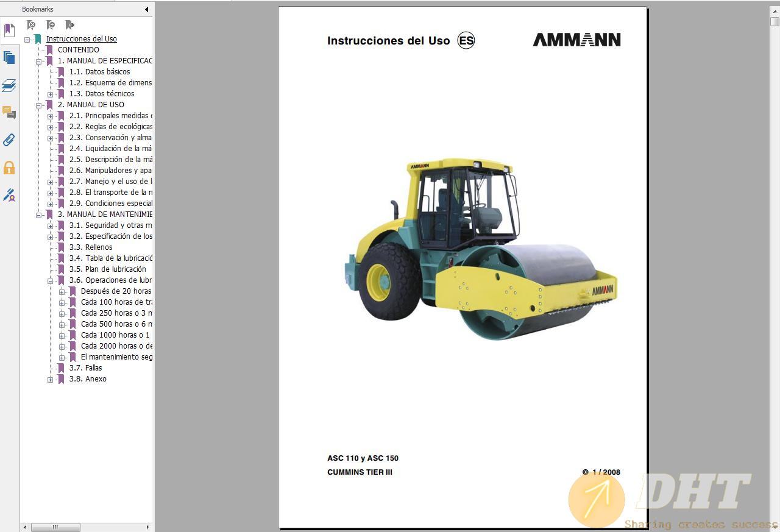Click the bookmarks horizontal scrollbar thumb

[x=55, y=527]
